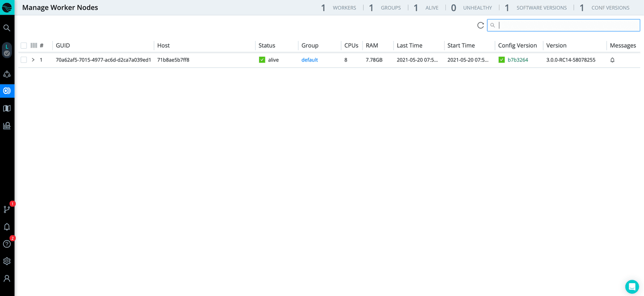644x296 pixels.
Task: Open the version control branch icon
Action: [x=7, y=209]
